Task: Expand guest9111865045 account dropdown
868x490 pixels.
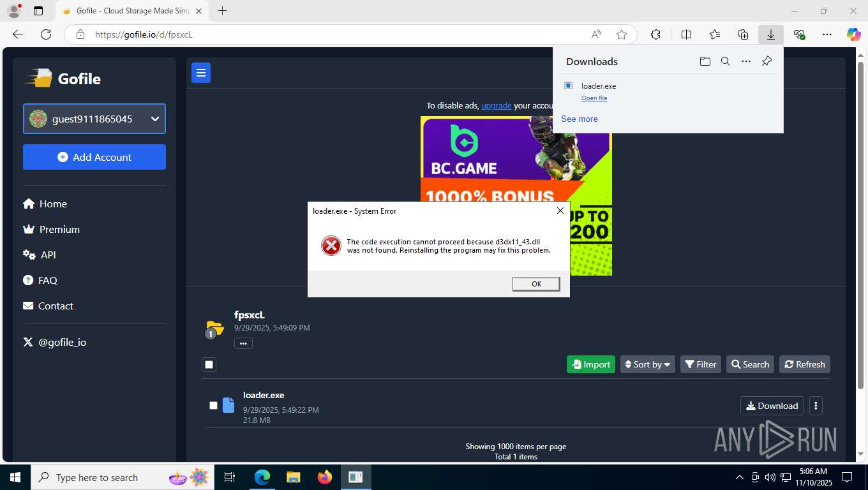Action: point(94,119)
